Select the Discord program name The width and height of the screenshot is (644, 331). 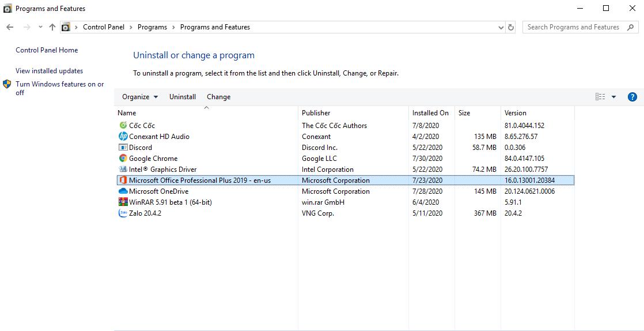click(141, 147)
